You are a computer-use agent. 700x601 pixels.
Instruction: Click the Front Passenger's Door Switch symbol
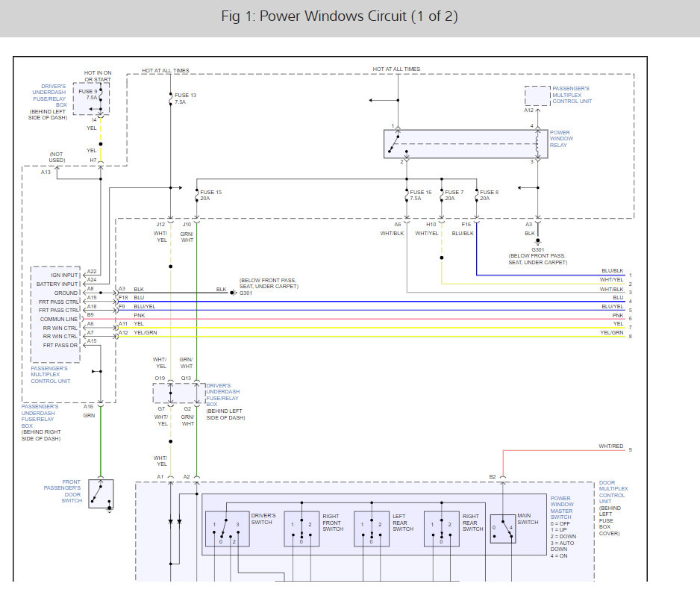click(x=101, y=494)
